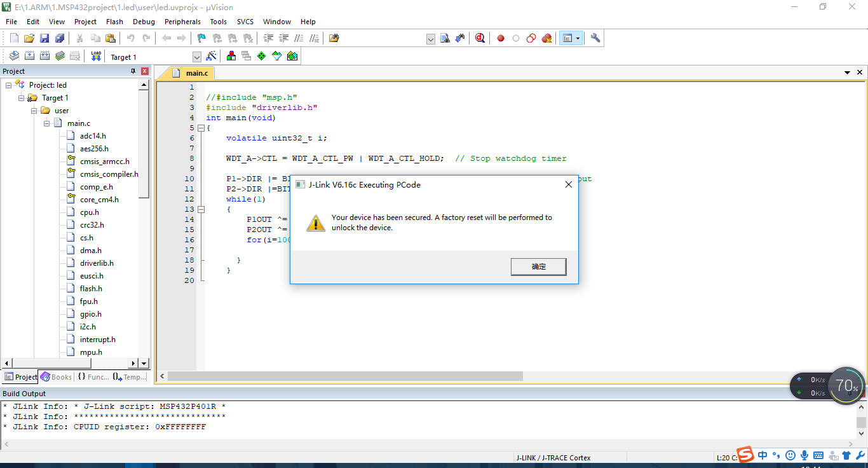Click the Batch Build icon
Screen dimensions: 868x468
[x=60, y=56]
